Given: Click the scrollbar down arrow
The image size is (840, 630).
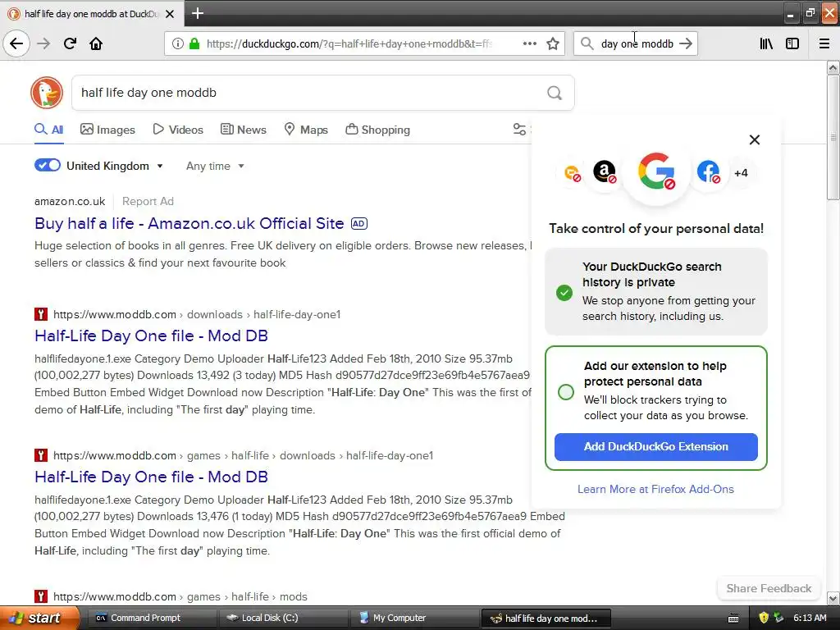Looking at the screenshot, I should tap(833, 598).
